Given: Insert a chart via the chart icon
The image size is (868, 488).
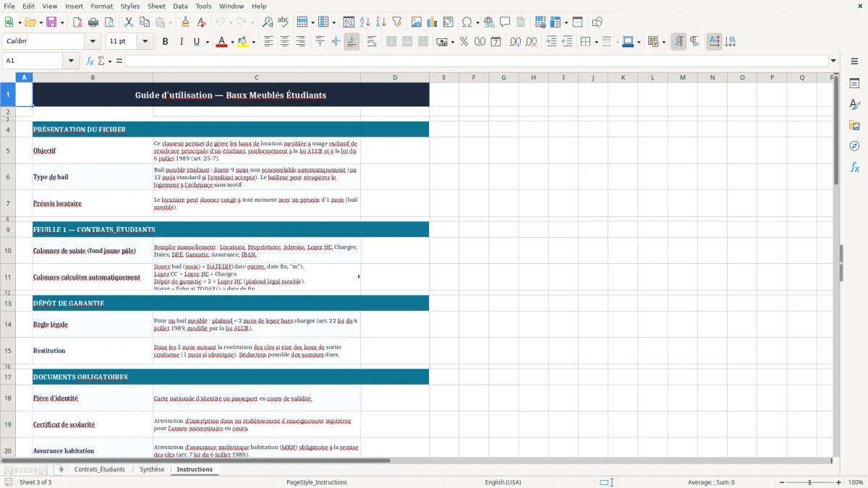Looking at the screenshot, I should pyautogui.click(x=433, y=22).
